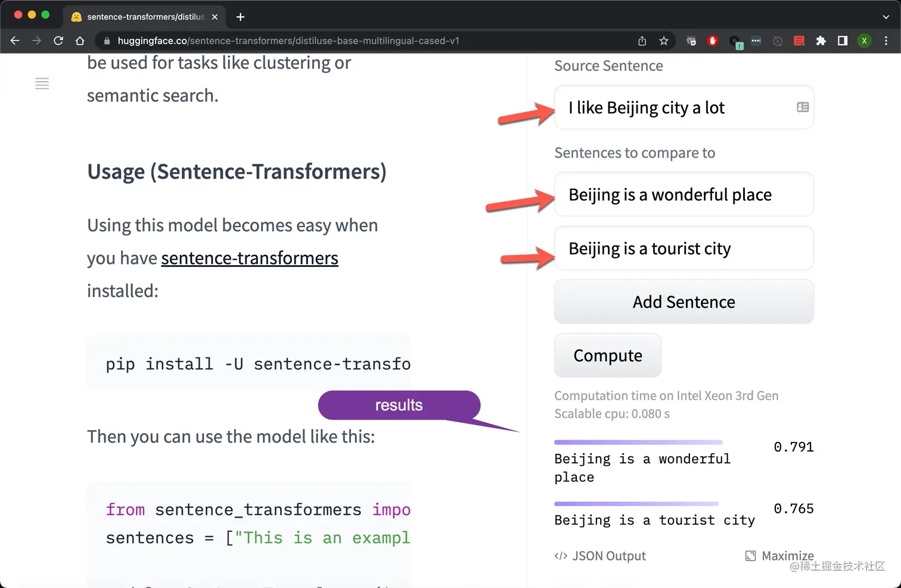The height and width of the screenshot is (588, 901).
Task: Click the lock icon in address bar
Action: (107, 41)
